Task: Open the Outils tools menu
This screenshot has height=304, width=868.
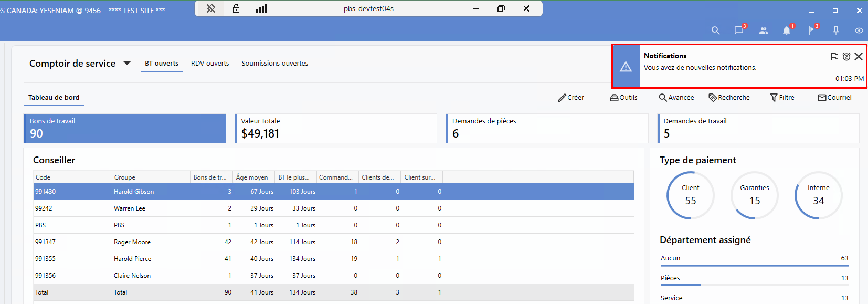Action: (x=623, y=98)
